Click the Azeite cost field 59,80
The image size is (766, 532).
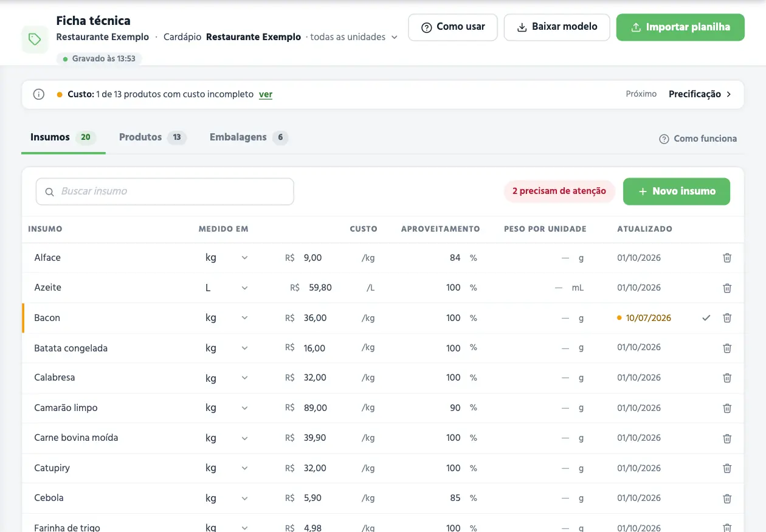pyautogui.click(x=320, y=288)
